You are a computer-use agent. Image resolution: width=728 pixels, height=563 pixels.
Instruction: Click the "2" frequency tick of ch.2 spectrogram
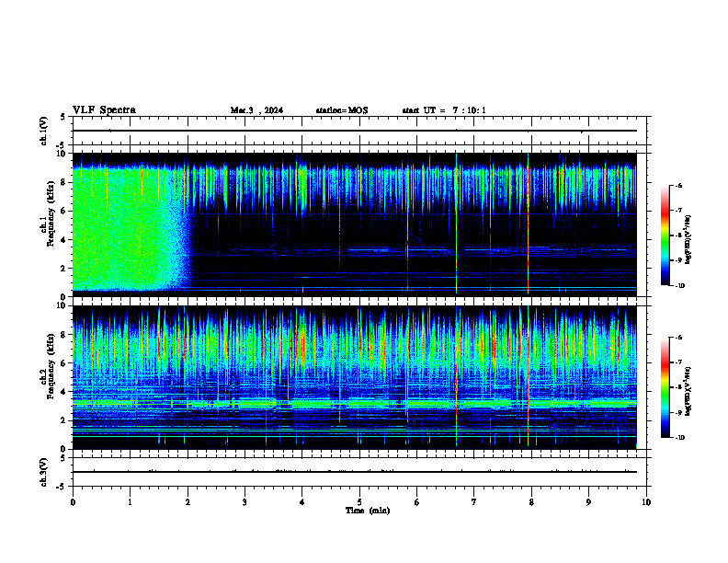(64, 420)
